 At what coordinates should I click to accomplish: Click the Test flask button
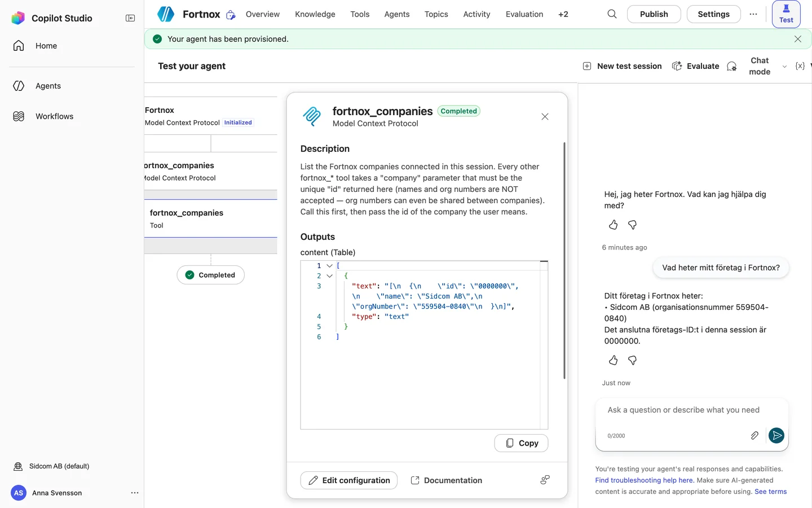point(786,14)
